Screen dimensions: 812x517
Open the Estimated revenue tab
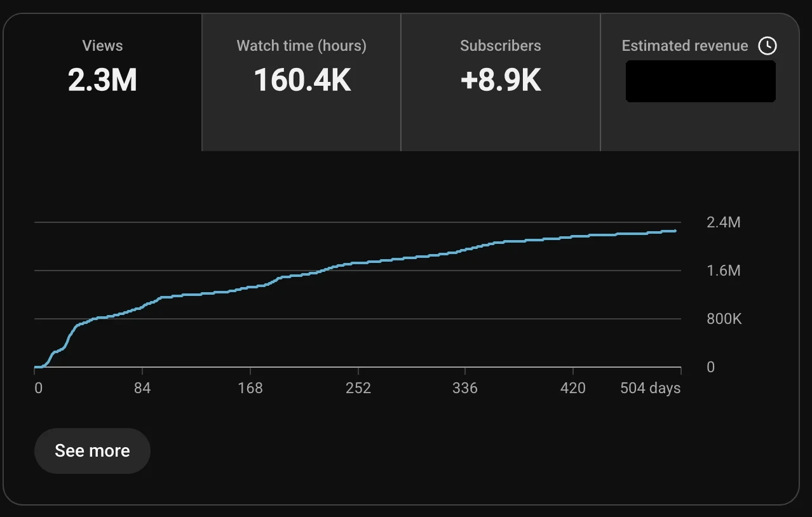click(700, 83)
